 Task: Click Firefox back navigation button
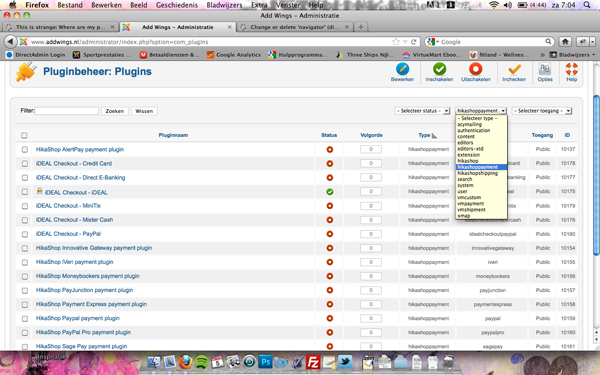[11, 42]
